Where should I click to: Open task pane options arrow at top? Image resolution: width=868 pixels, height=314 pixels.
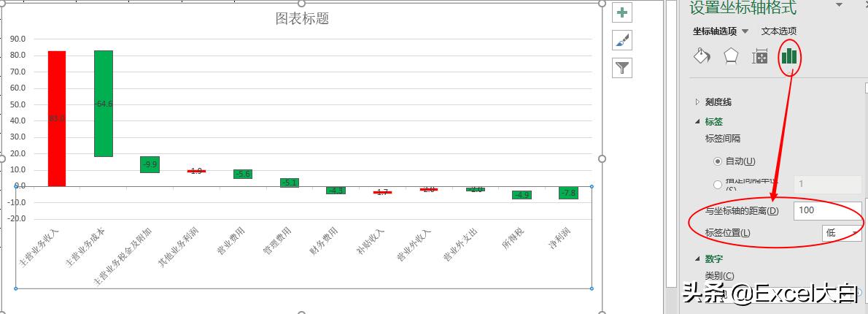[x=840, y=5]
